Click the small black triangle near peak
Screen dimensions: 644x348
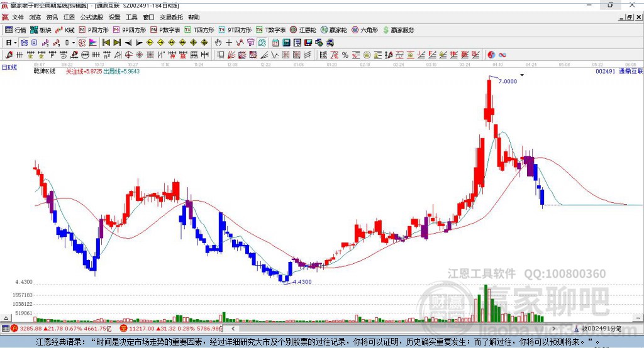point(522,75)
